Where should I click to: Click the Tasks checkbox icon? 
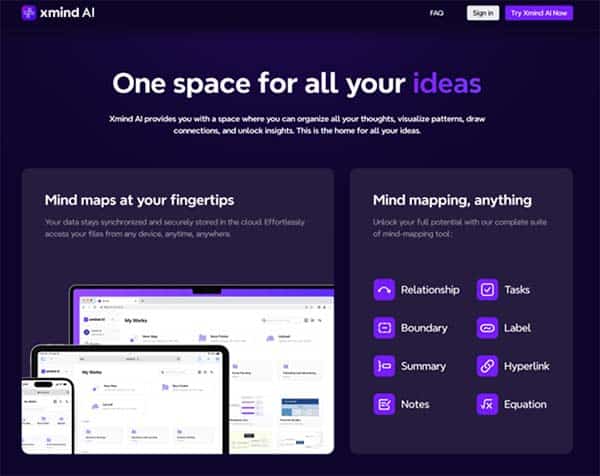(487, 290)
